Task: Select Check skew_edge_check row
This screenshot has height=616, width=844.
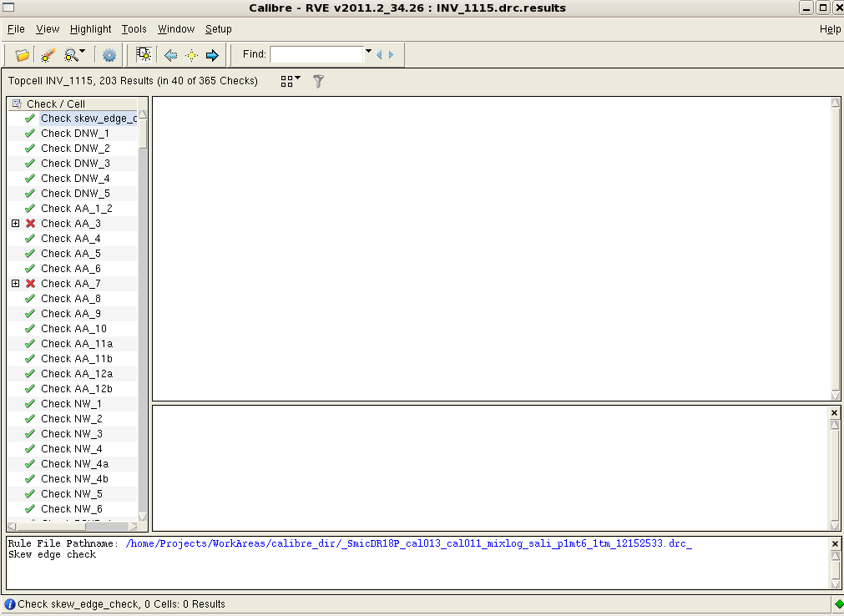Action: pos(88,119)
